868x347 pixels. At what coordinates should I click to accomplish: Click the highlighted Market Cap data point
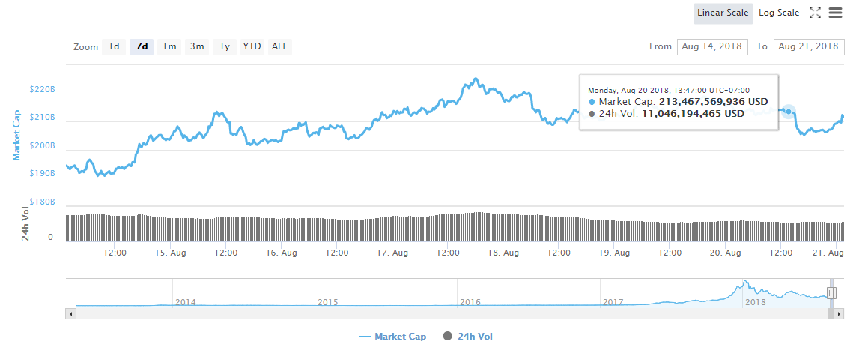point(789,112)
